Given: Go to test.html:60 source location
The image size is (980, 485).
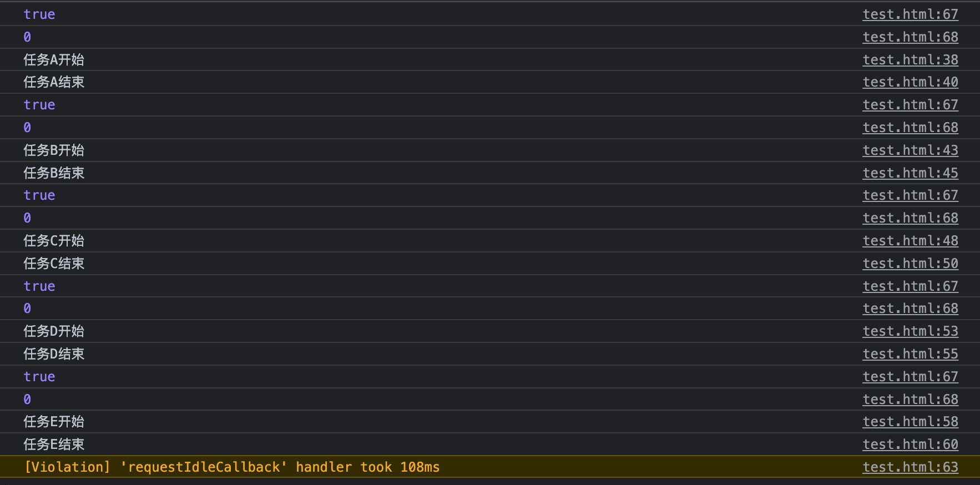Looking at the screenshot, I should point(910,444).
